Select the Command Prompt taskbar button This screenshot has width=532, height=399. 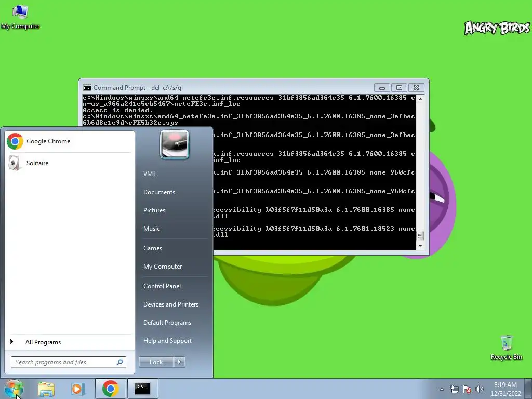[142, 389]
